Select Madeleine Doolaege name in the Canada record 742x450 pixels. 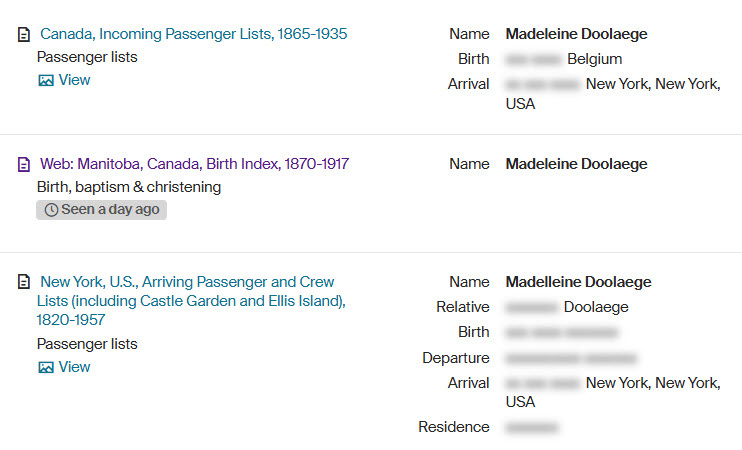click(576, 34)
